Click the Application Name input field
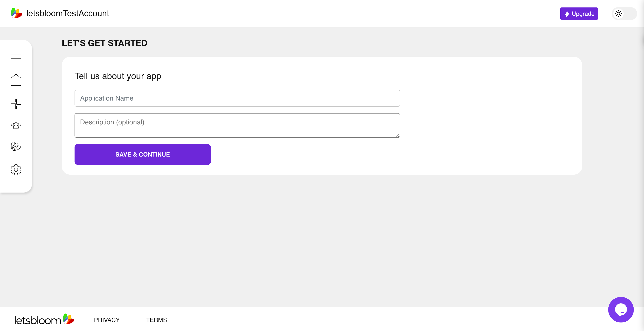 pos(238,98)
